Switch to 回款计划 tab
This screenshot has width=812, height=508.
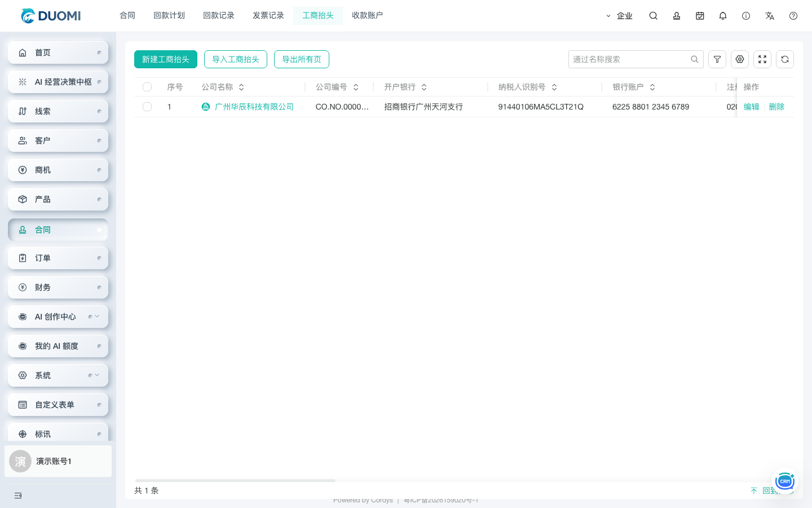pyautogui.click(x=169, y=15)
